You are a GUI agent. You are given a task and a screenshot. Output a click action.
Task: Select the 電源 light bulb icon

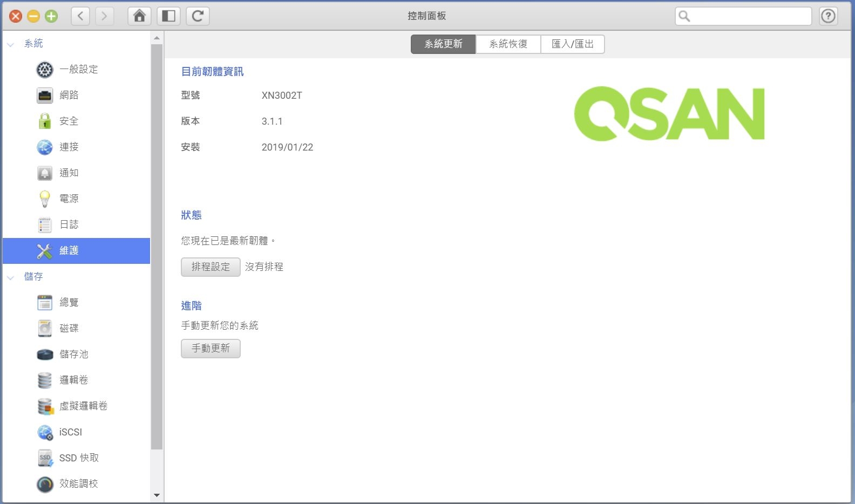[x=45, y=199]
